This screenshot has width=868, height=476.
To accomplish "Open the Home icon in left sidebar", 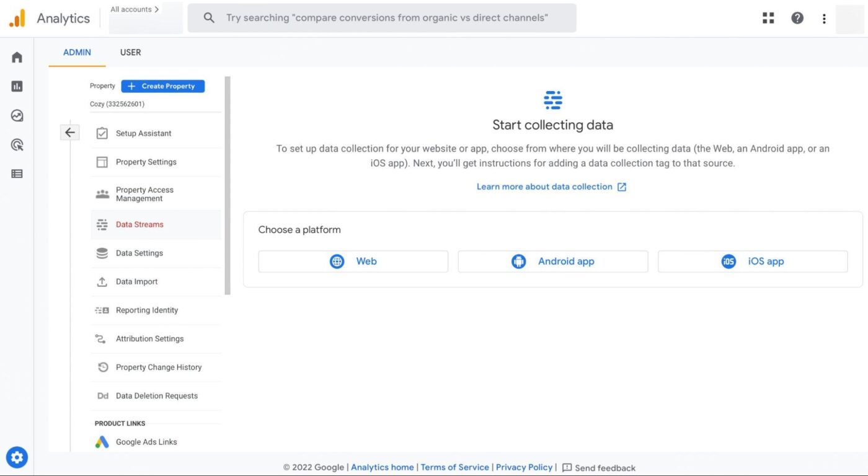I will [x=17, y=57].
